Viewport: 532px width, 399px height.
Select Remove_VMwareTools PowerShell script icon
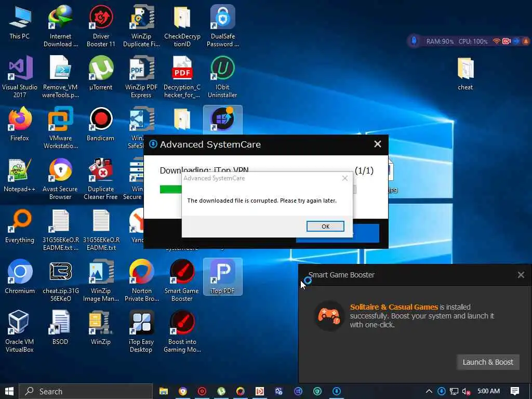[60, 77]
